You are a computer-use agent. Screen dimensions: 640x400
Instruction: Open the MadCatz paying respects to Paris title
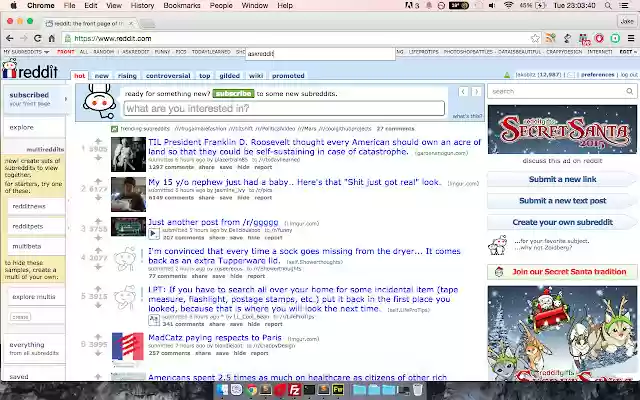[215, 338]
